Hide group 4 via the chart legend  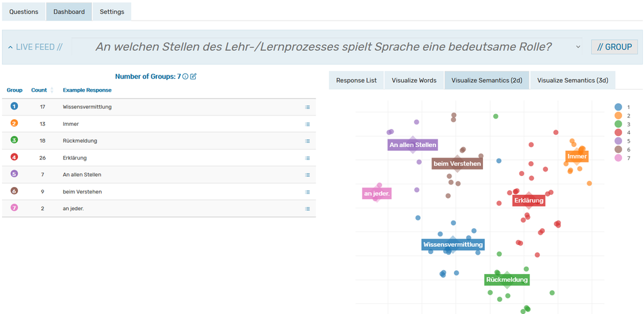click(618, 132)
